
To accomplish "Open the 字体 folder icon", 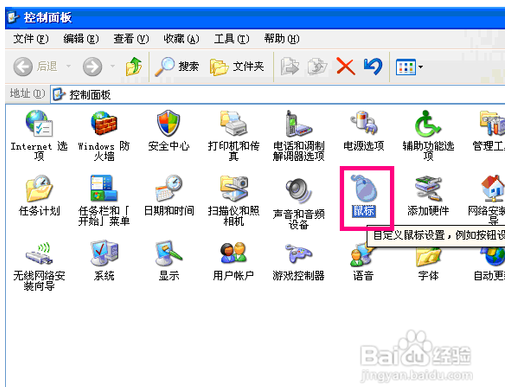I will click(428, 257).
